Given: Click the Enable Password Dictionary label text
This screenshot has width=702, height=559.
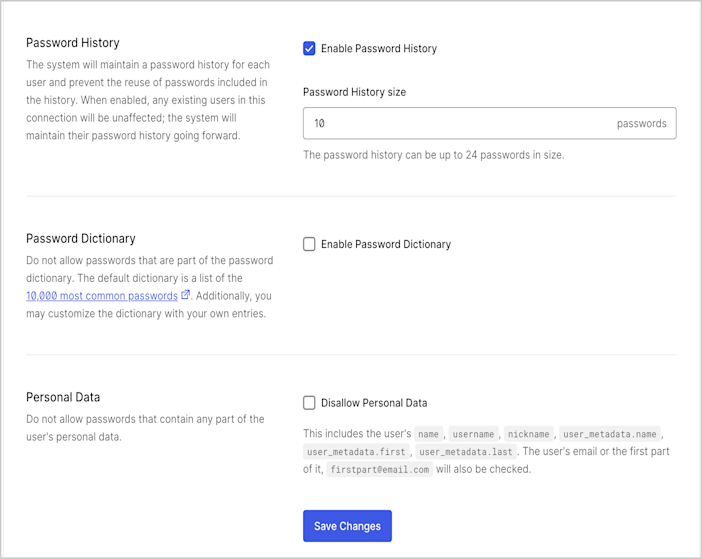Looking at the screenshot, I should coord(386,244).
